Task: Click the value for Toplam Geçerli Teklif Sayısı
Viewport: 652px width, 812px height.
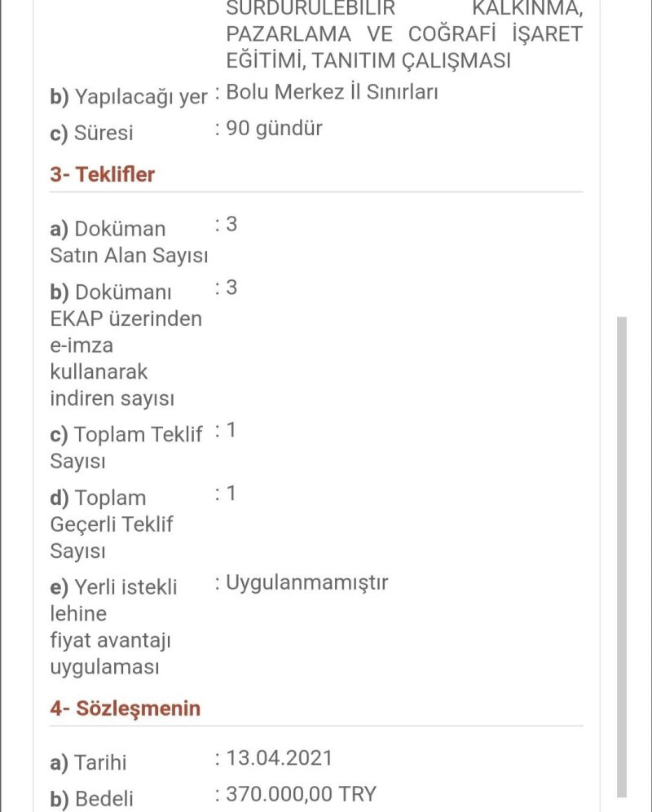Action: (x=231, y=494)
